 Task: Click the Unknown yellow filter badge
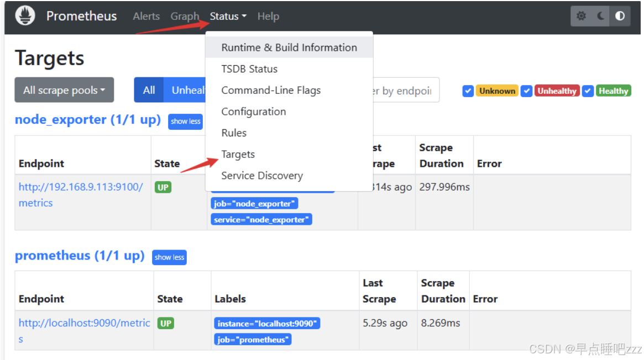tap(497, 91)
